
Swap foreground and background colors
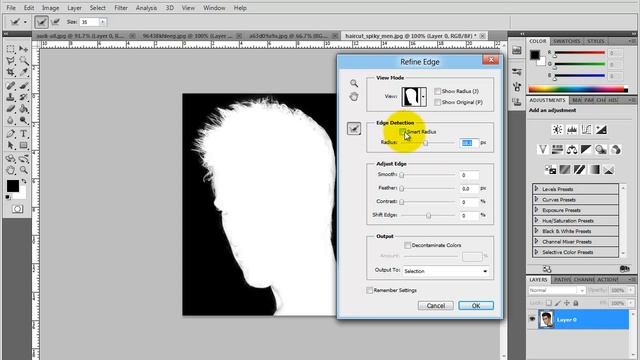[x=24, y=181]
